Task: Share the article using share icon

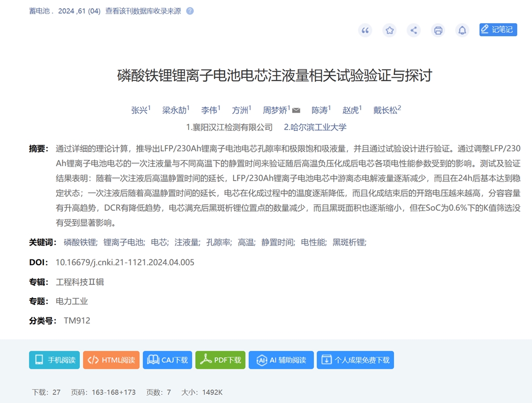Action: pos(414,30)
